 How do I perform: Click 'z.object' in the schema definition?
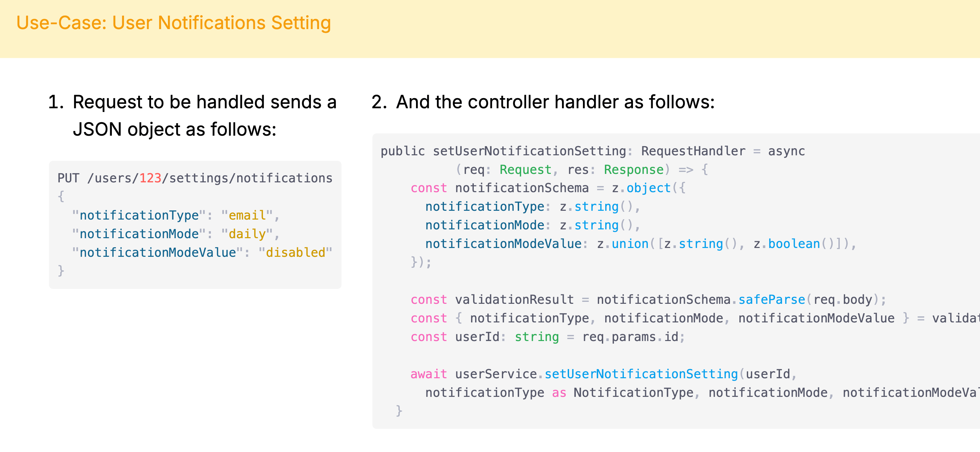click(641, 188)
